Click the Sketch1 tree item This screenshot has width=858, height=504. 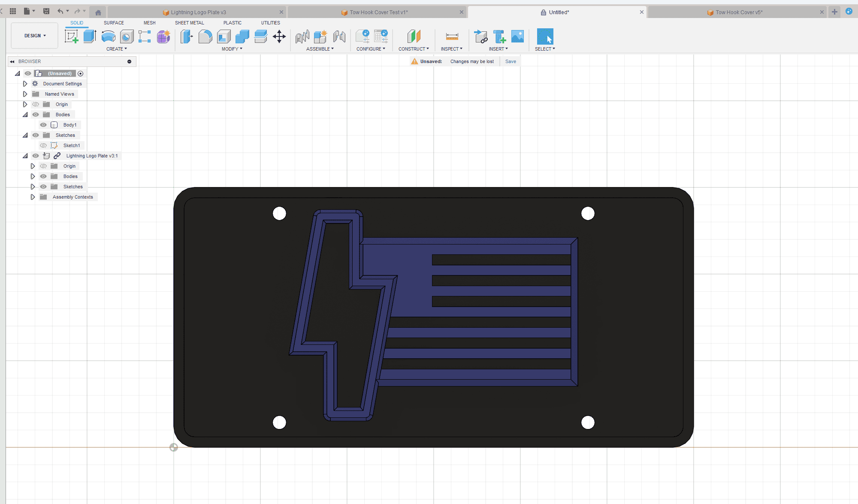coord(71,145)
